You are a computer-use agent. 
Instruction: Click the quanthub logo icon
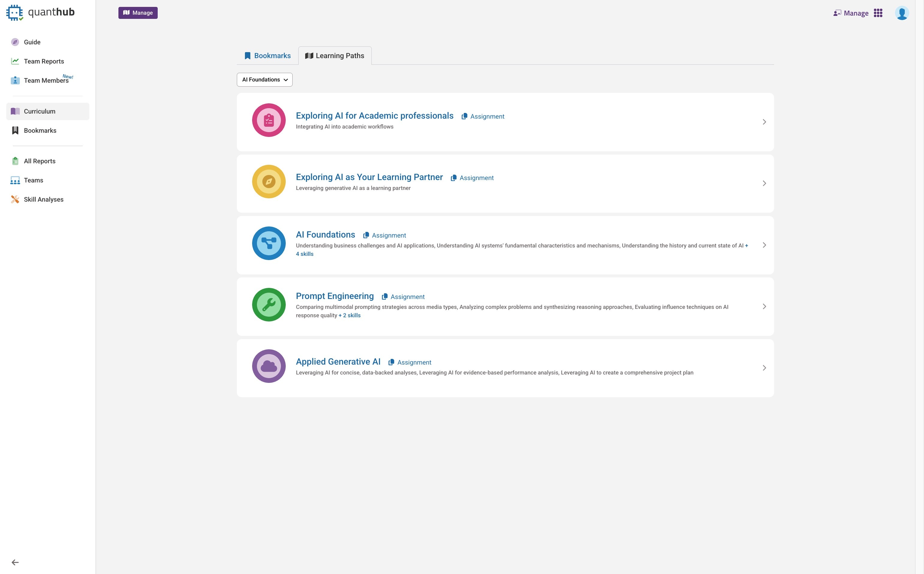tap(14, 13)
